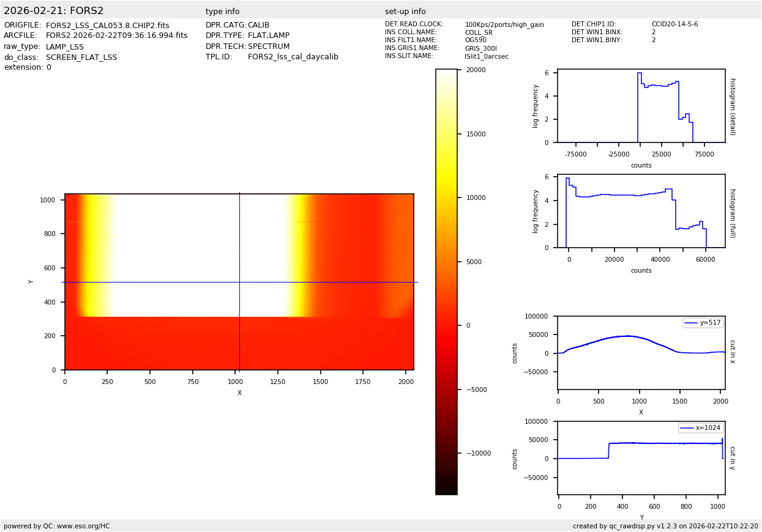The width and height of the screenshot is (762, 532).
Task: Select the 'set-up info' section header
Action: [405, 12]
